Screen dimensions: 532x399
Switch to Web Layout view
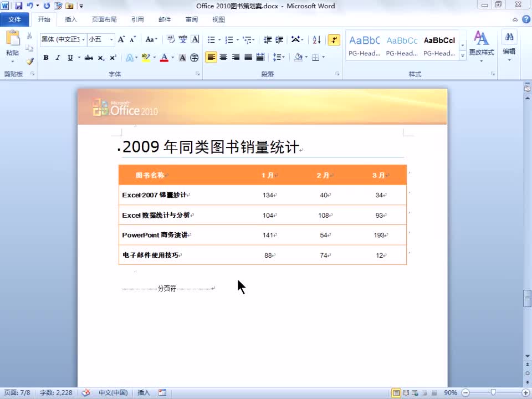pos(415,393)
